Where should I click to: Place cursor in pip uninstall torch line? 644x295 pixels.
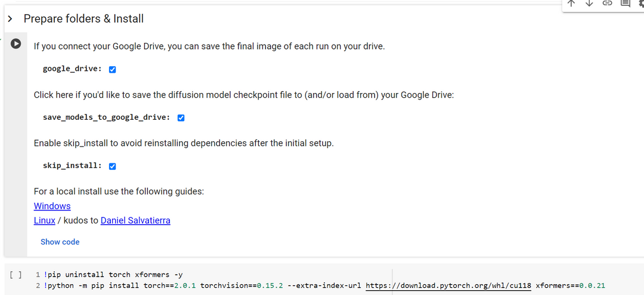[x=113, y=275]
